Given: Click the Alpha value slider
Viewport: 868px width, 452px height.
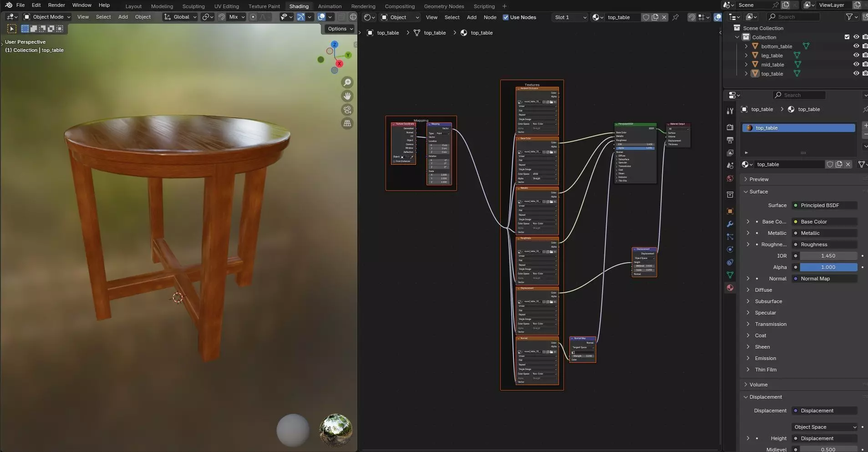Looking at the screenshot, I should tap(828, 267).
